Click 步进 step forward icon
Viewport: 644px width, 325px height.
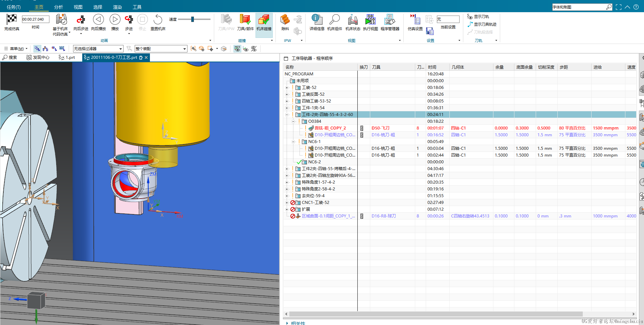[129, 19]
